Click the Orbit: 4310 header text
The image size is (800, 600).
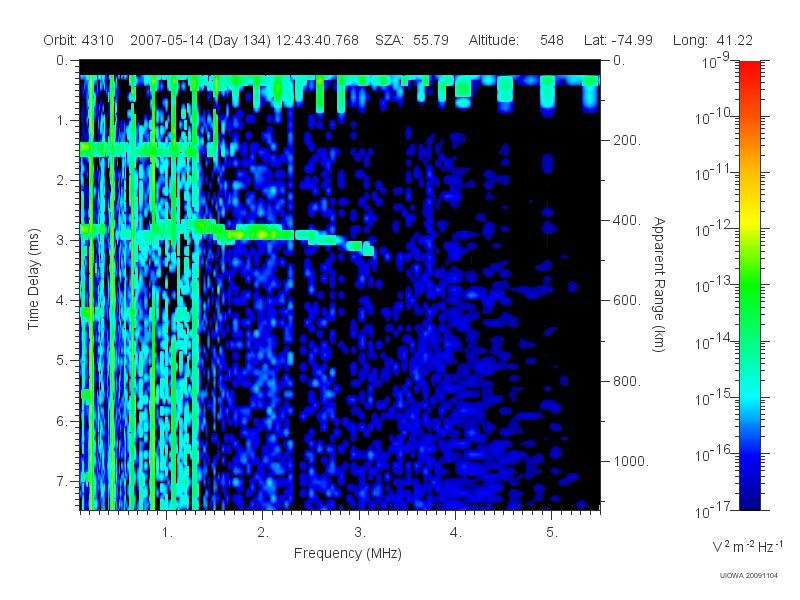pyautogui.click(x=78, y=40)
